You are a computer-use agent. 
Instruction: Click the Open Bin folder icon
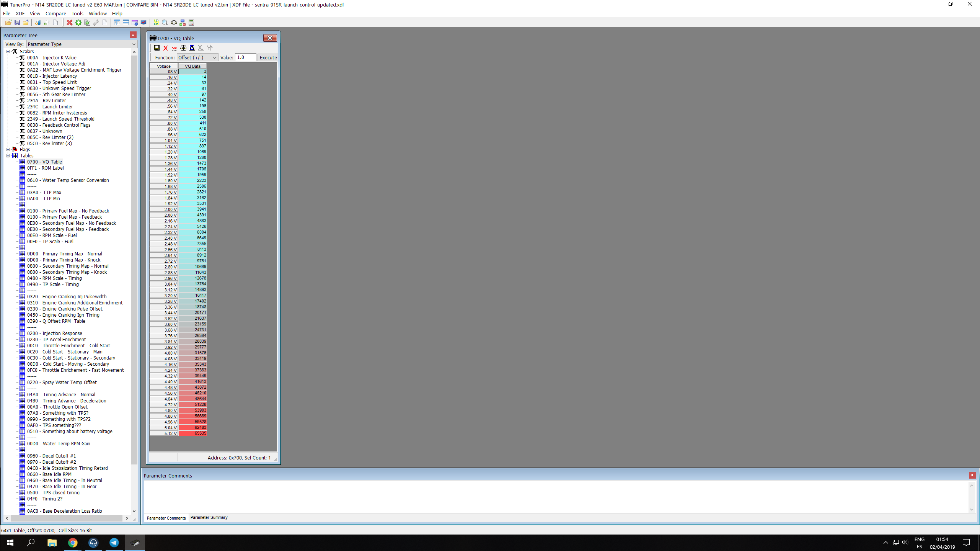pyautogui.click(x=8, y=23)
